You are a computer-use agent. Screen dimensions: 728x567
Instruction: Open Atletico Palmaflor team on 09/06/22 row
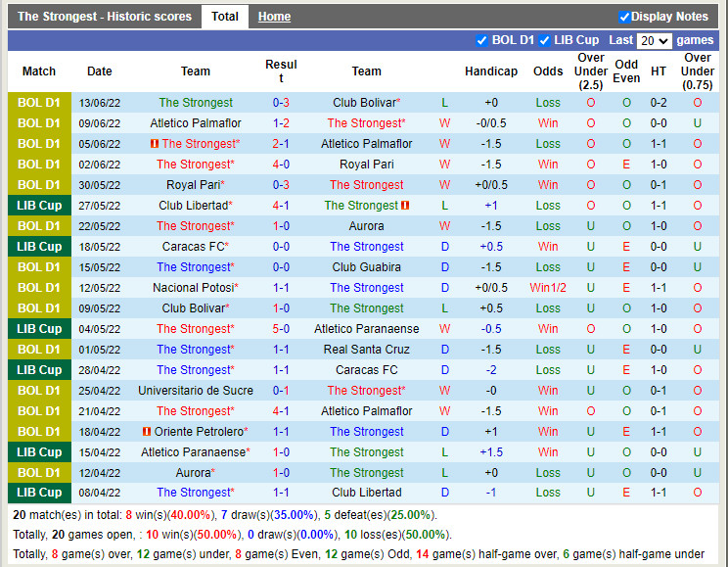[196, 123]
